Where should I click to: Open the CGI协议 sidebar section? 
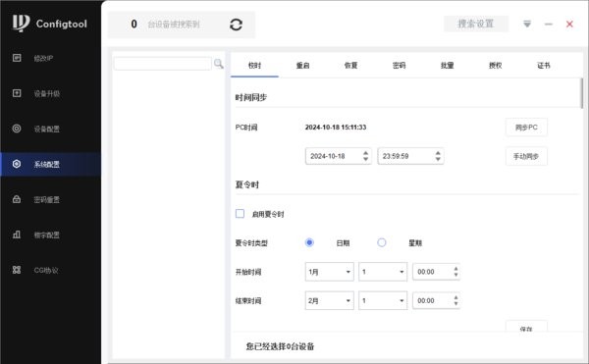(x=50, y=270)
